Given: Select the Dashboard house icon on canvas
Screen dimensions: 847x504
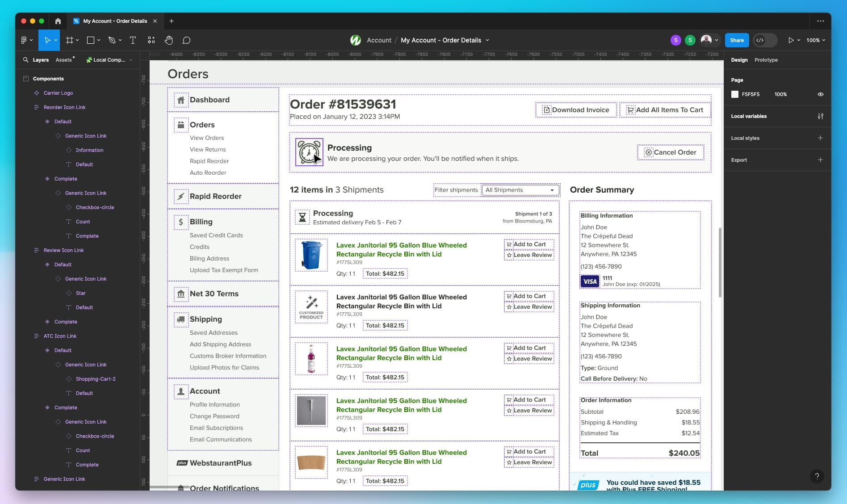Looking at the screenshot, I should click(x=180, y=100).
